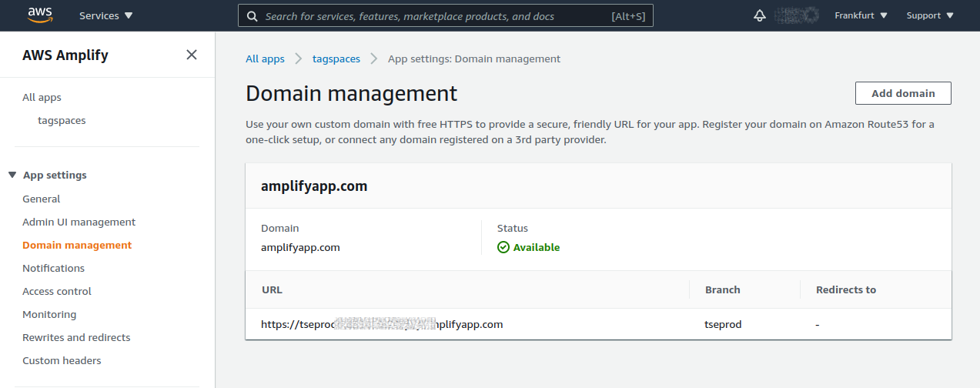
Task: Click the Redirects to column header
Action: 846,289
